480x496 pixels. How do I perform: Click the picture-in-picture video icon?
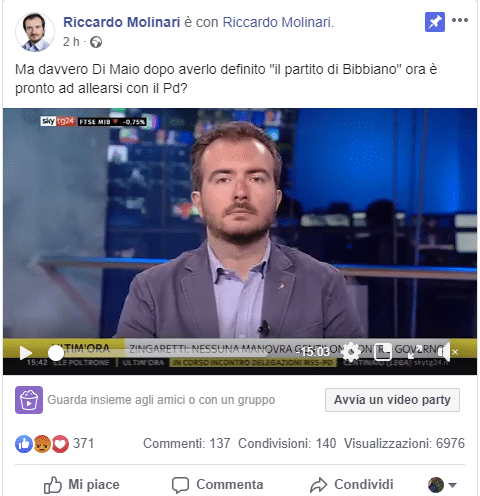(x=382, y=352)
